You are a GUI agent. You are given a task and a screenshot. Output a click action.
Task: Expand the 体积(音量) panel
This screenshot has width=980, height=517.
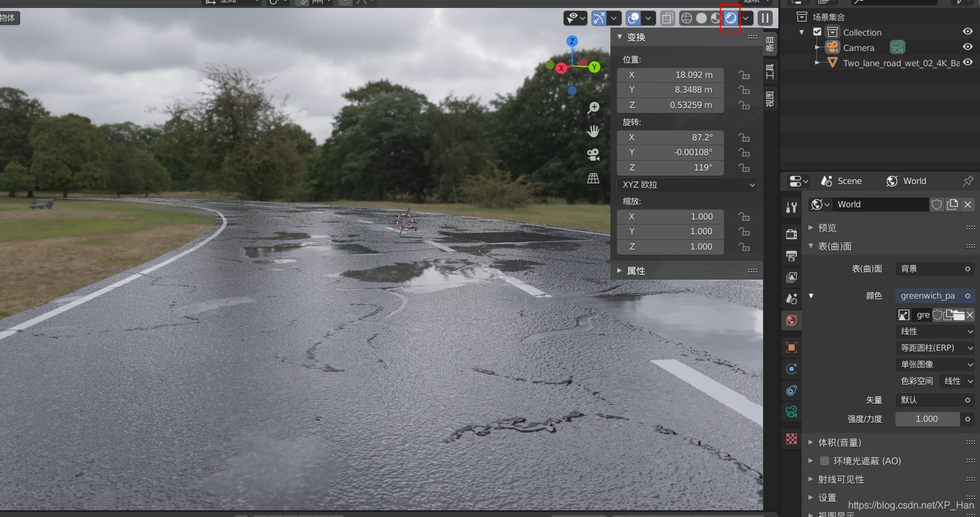[810, 442]
